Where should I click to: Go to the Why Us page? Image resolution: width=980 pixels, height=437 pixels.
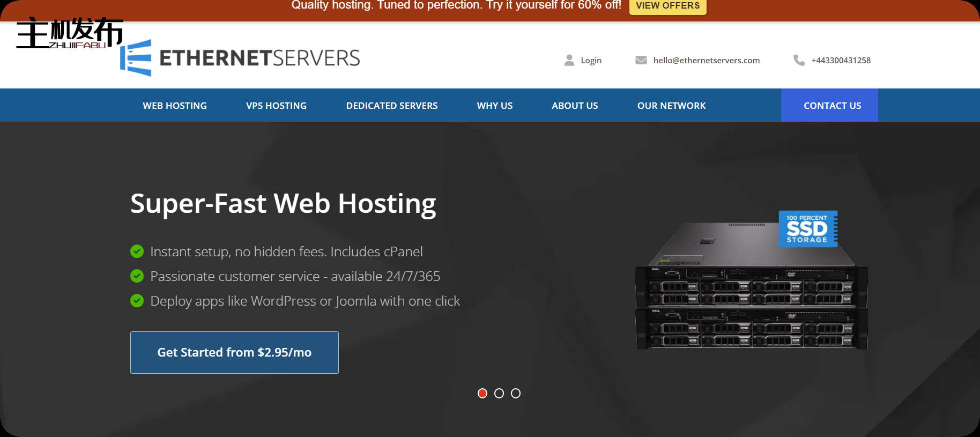(495, 106)
